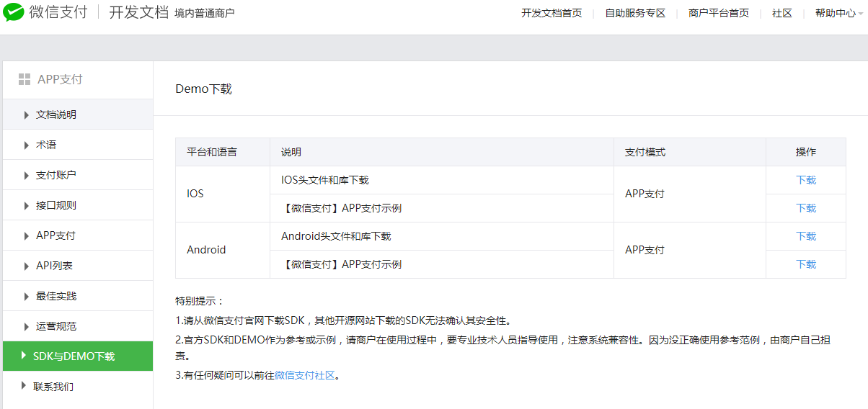Open 社区 in top navigation
Screen dimensions: 868x409
782,13
